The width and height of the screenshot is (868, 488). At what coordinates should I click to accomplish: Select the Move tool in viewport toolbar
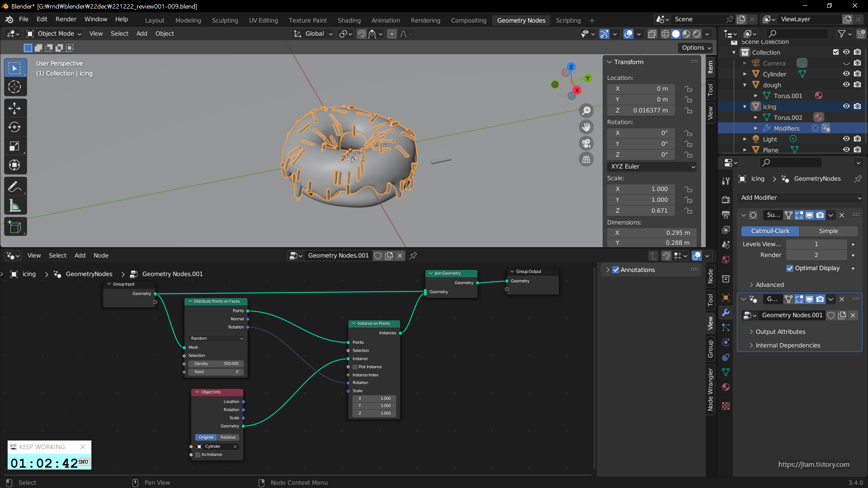14,108
